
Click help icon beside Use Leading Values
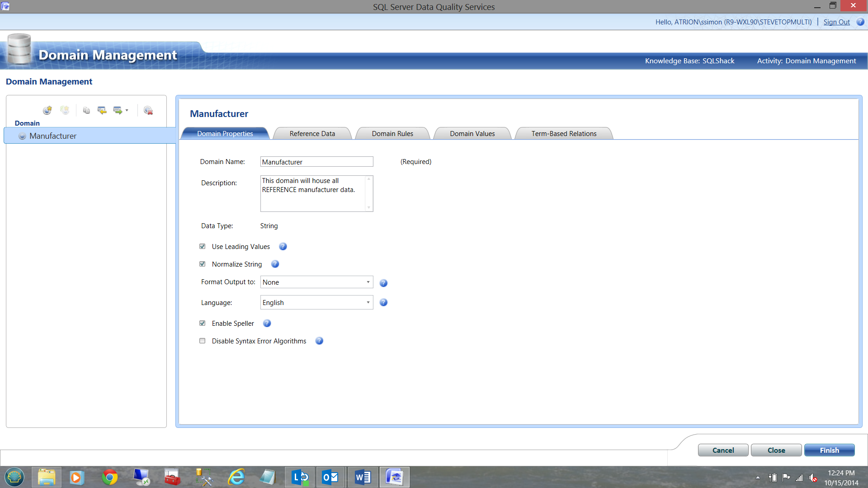coord(283,247)
